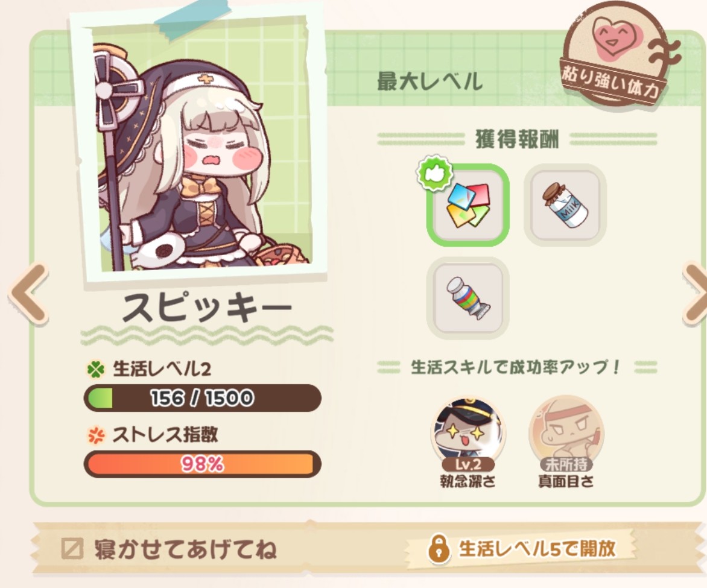Click the 156 / 1500 life level bar
Viewport: 707px width, 588px height.
203,398
